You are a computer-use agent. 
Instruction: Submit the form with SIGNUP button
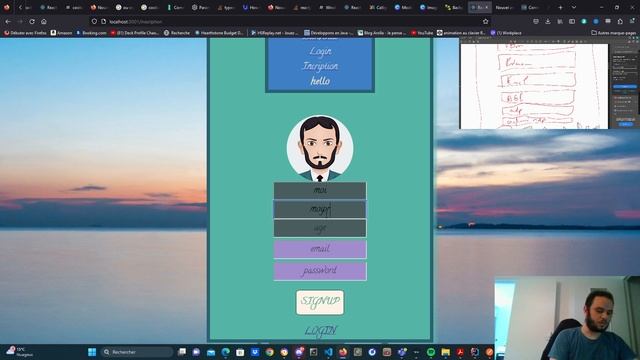[320, 302]
